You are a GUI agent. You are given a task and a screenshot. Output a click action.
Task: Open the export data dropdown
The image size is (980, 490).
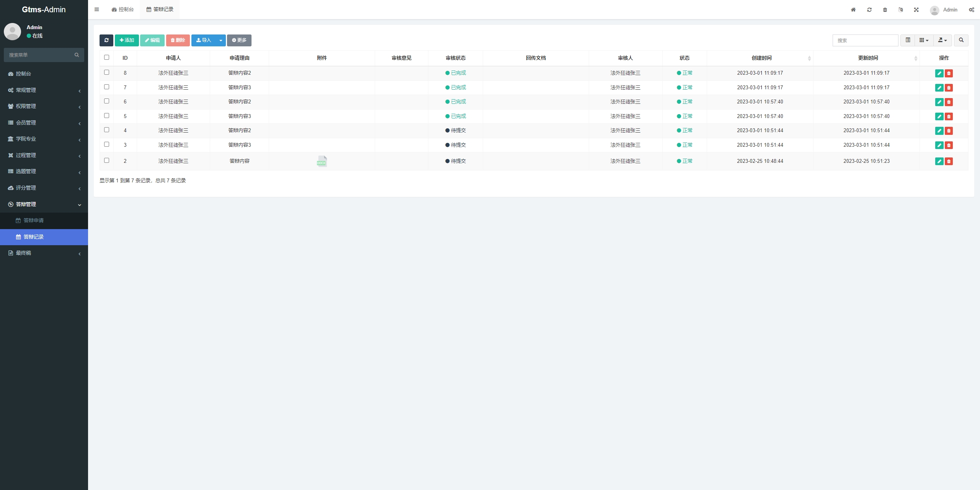pos(942,40)
